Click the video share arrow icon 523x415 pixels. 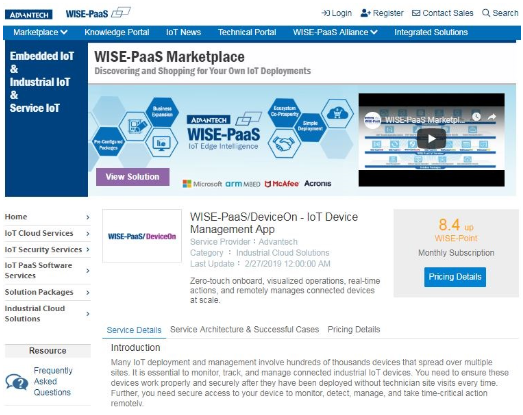pos(492,117)
